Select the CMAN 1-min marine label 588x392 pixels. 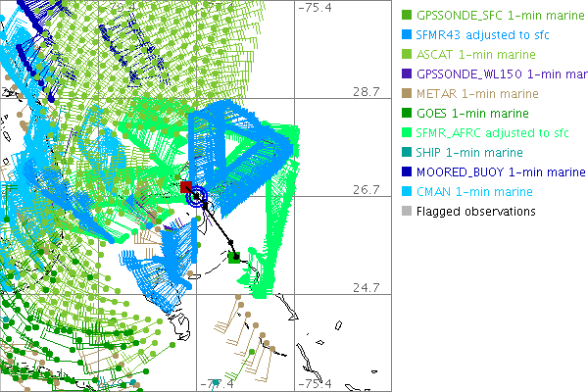point(474,191)
